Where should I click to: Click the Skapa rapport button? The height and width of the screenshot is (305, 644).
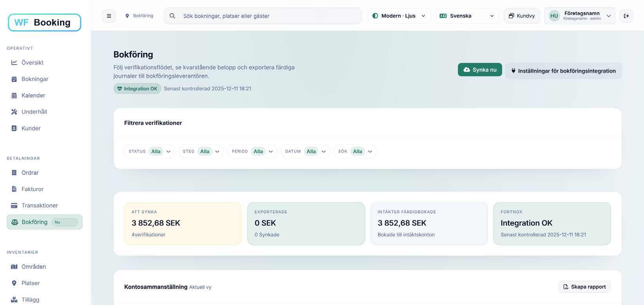[584, 287]
